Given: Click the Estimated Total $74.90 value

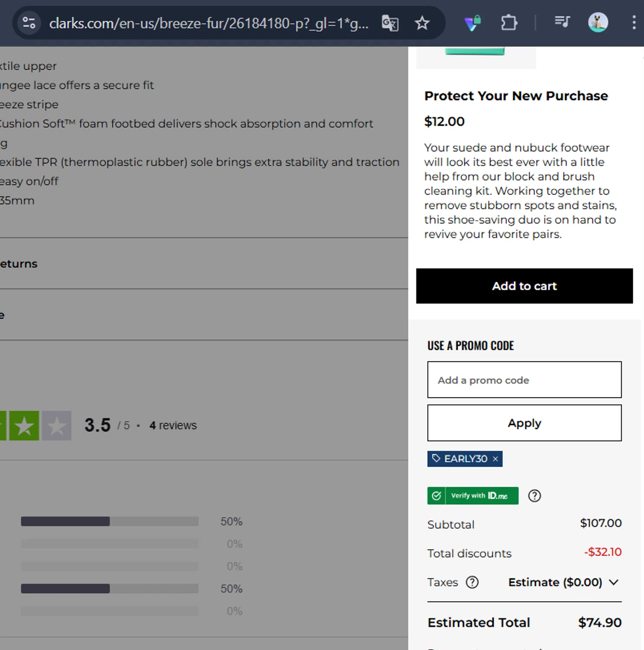Looking at the screenshot, I should [600, 623].
